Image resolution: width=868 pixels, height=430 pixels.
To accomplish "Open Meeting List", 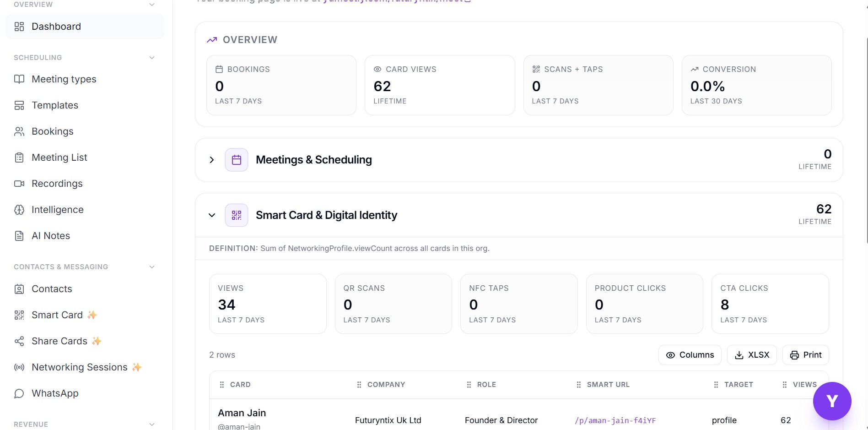I will tap(85, 158).
